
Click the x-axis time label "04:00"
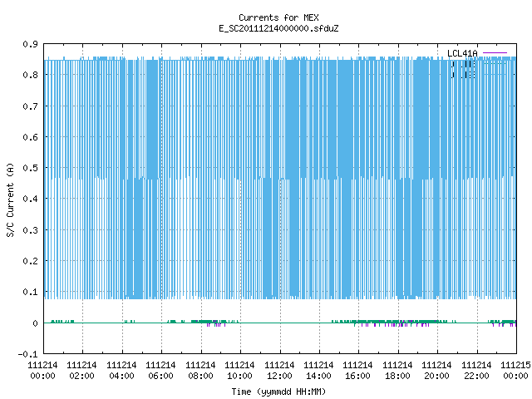point(121,376)
